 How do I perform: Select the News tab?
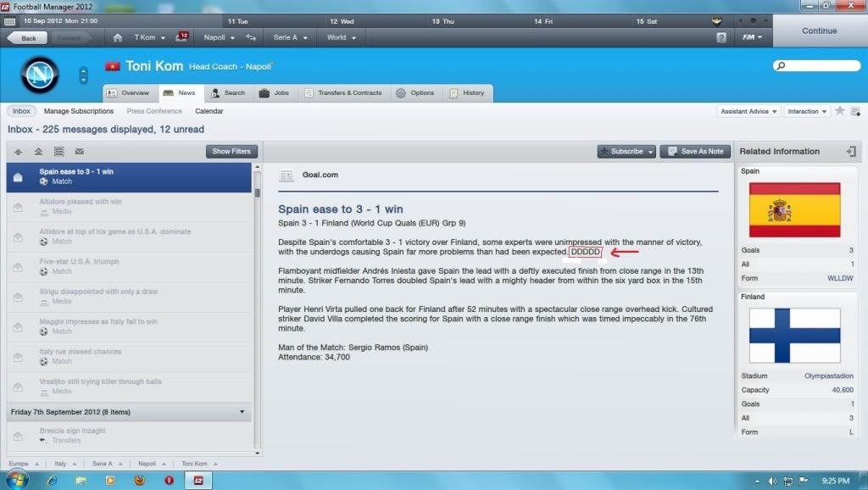(x=181, y=93)
